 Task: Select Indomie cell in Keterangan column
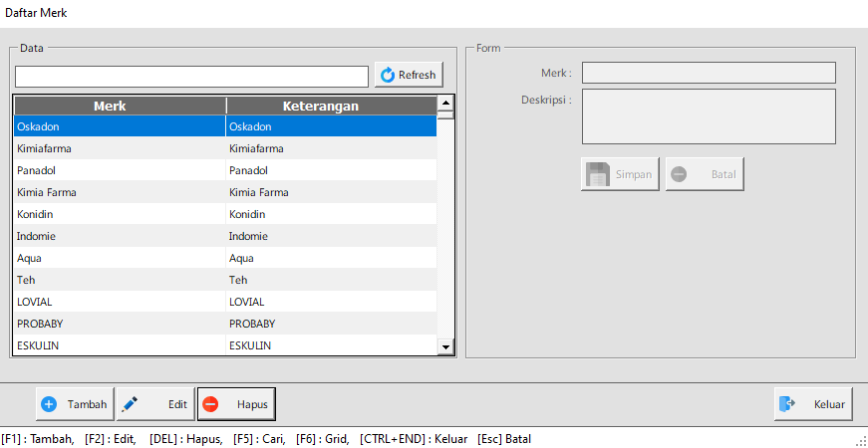332,236
